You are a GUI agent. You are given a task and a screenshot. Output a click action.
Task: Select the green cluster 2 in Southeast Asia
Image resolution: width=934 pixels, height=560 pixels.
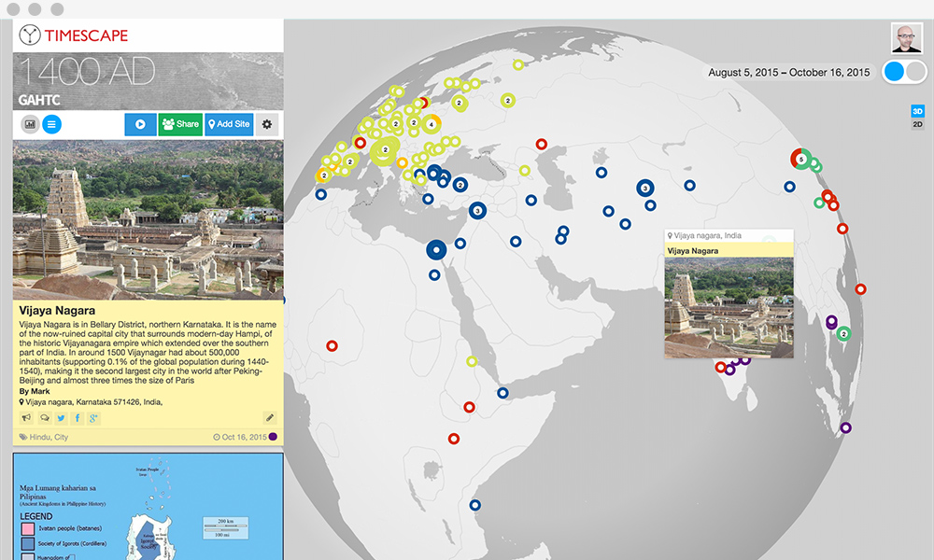click(843, 334)
